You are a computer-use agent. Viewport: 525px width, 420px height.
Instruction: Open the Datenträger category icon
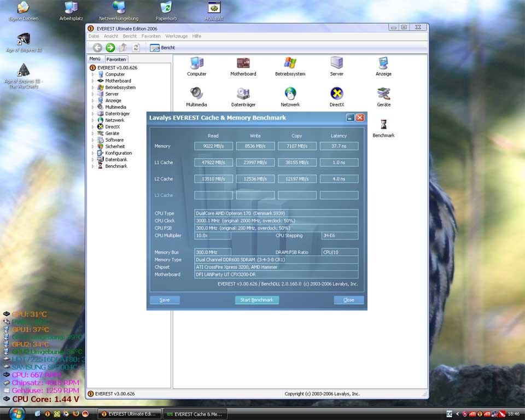tap(243, 97)
